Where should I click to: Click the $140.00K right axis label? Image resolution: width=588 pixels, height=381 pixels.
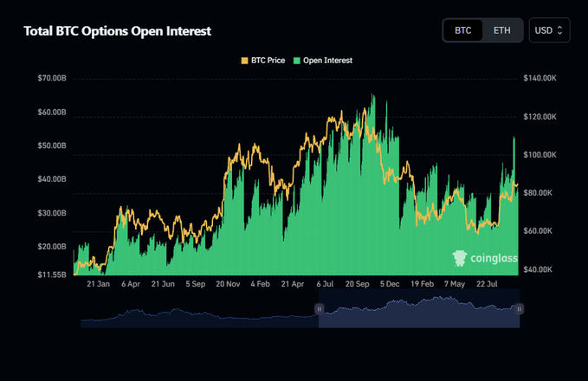[x=540, y=79]
